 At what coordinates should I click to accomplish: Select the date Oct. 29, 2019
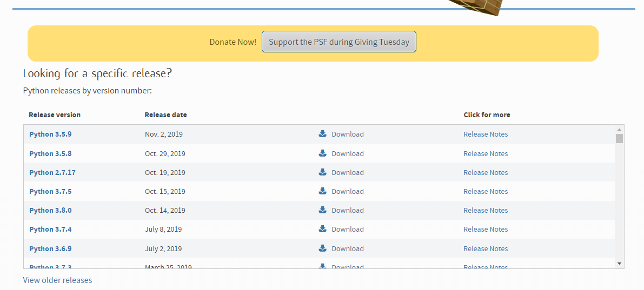coord(165,153)
